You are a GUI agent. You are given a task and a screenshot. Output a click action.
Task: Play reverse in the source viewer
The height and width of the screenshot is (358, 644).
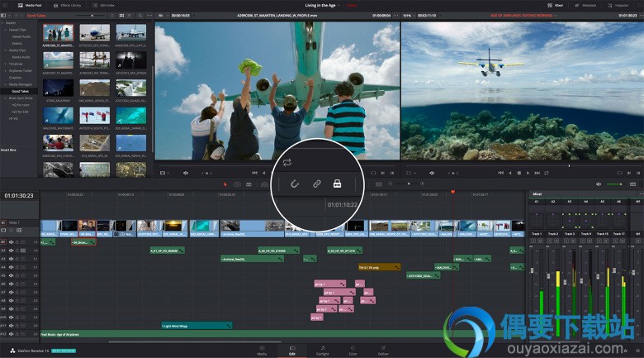point(263,173)
